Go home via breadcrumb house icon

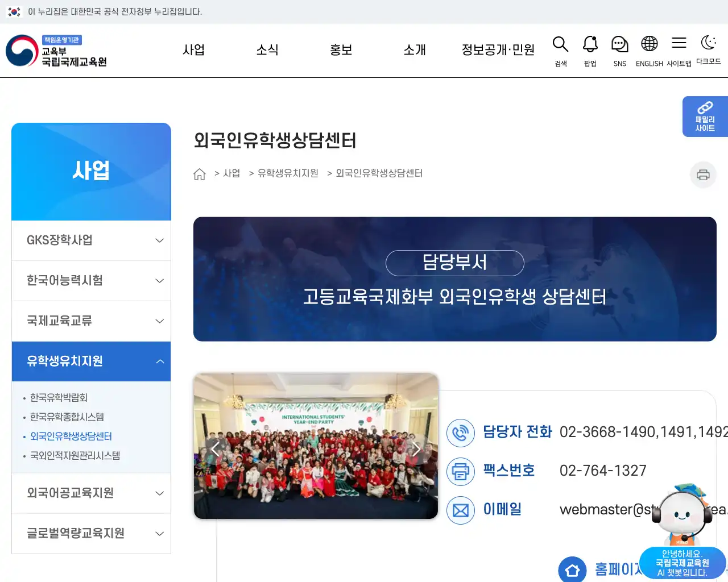pyautogui.click(x=200, y=174)
